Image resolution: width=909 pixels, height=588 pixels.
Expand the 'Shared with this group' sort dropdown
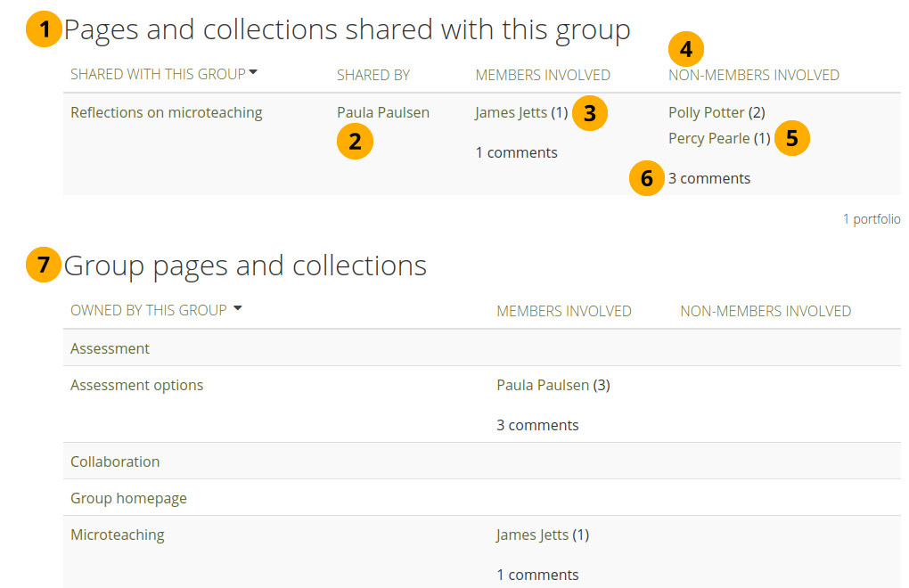(253, 73)
